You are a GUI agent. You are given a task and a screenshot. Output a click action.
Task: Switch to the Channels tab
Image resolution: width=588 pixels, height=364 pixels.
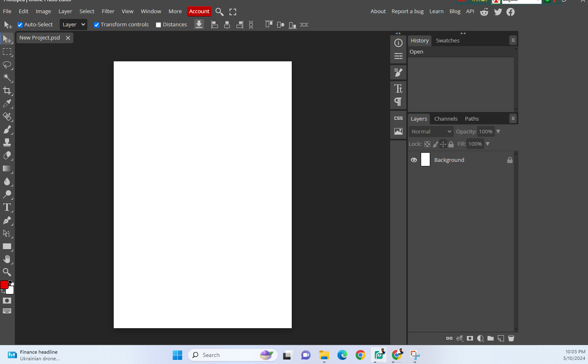(x=445, y=119)
